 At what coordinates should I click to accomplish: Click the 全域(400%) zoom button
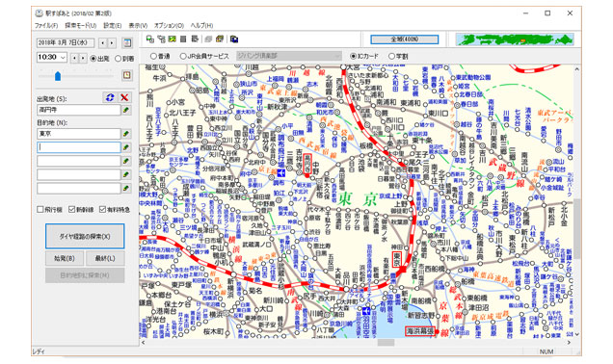pyautogui.click(x=405, y=39)
